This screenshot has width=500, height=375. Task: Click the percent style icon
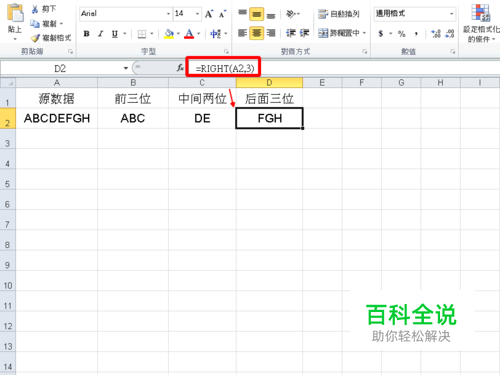coord(402,34)
